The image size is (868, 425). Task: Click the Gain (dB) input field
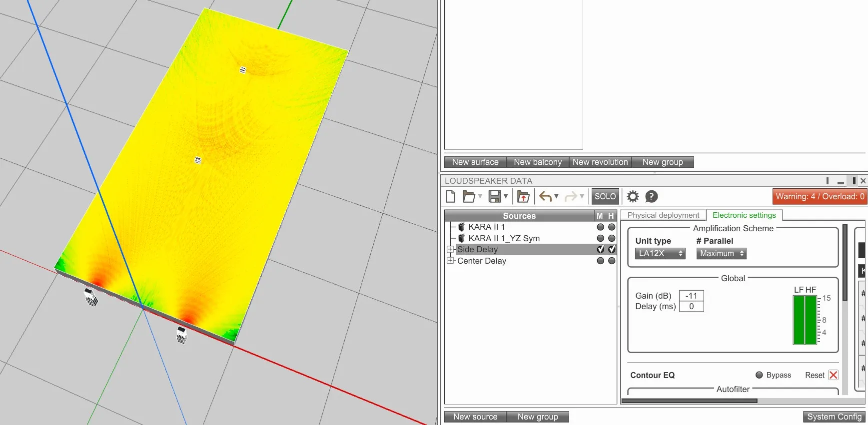(x=692, y=296)
